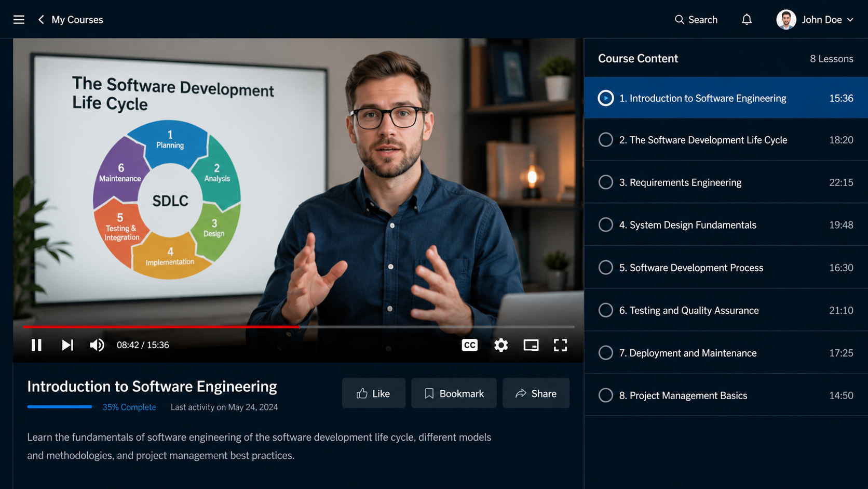Pause the video playback
The width and height of the screenshot is (868, 489).
36,345
